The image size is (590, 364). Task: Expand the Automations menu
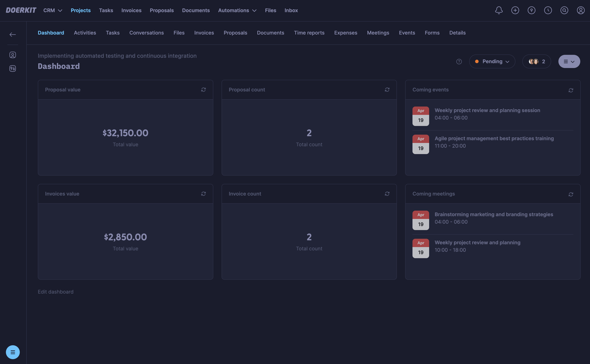coord(237,10)
